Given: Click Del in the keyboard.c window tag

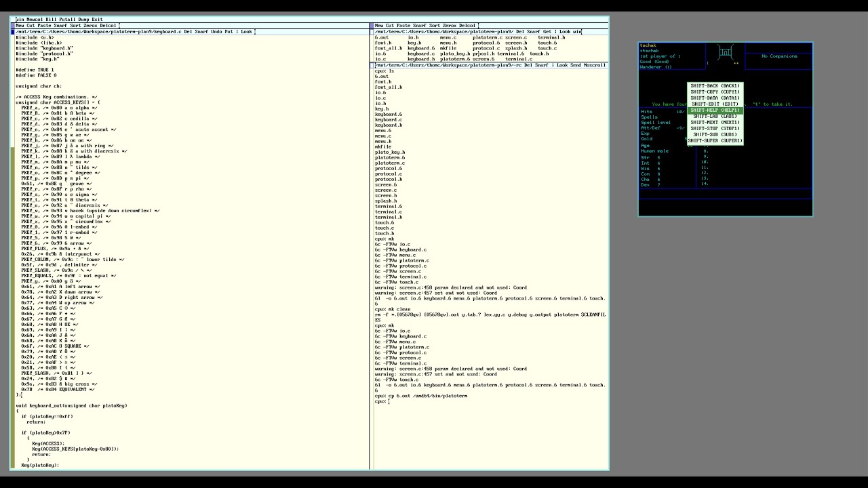Looking at the screenshot, I should pyautogui.click(x=188, y=31).
